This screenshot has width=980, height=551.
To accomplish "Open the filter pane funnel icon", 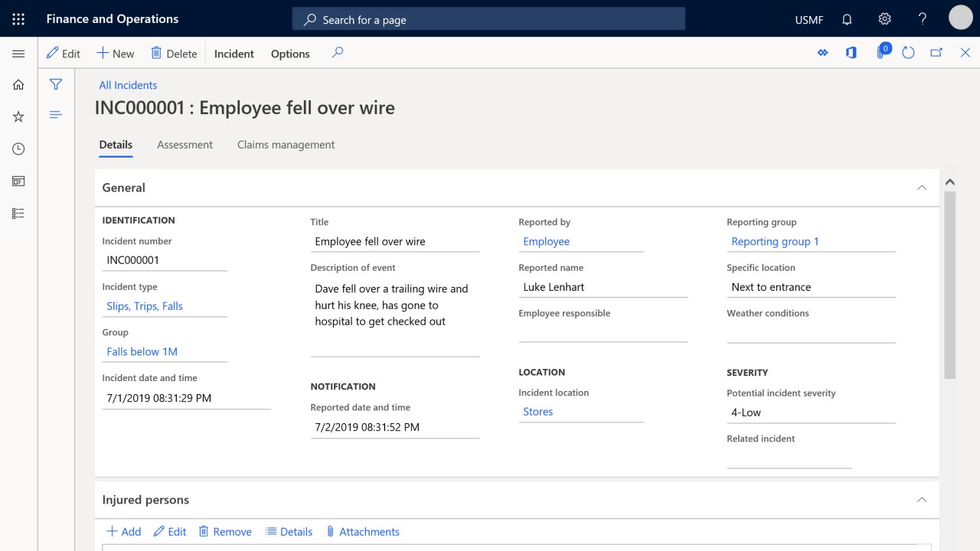I will (56, 84).
